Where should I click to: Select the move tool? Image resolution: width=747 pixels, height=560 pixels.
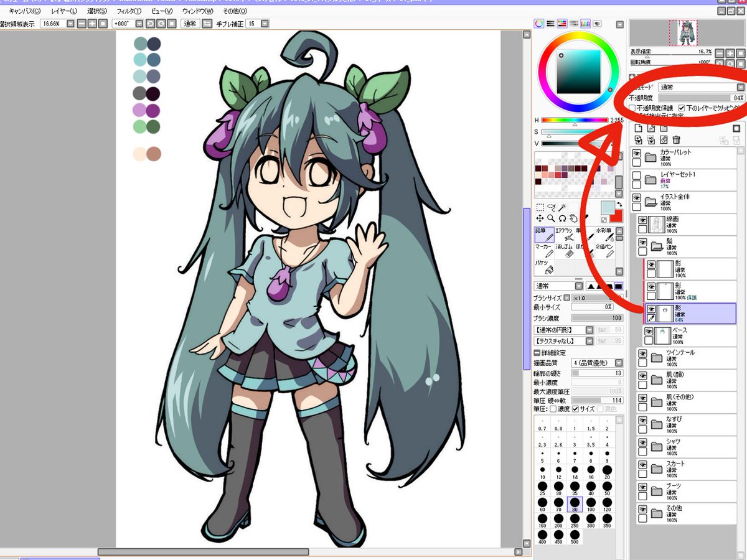(x=540, y=218)
